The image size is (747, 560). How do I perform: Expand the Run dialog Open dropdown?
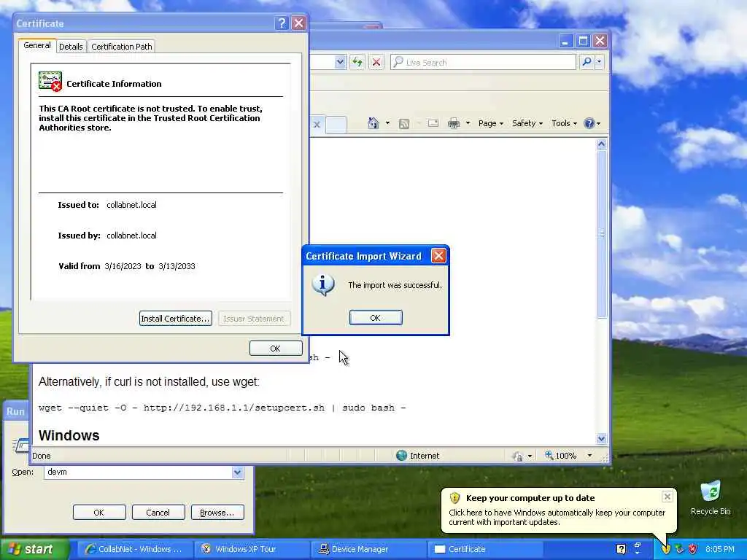pos(237,472)
